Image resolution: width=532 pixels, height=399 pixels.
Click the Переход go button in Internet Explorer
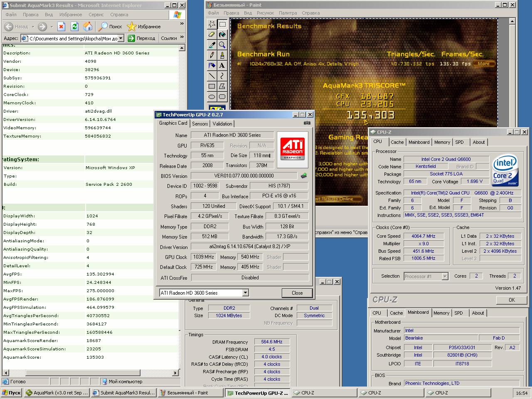142,38
